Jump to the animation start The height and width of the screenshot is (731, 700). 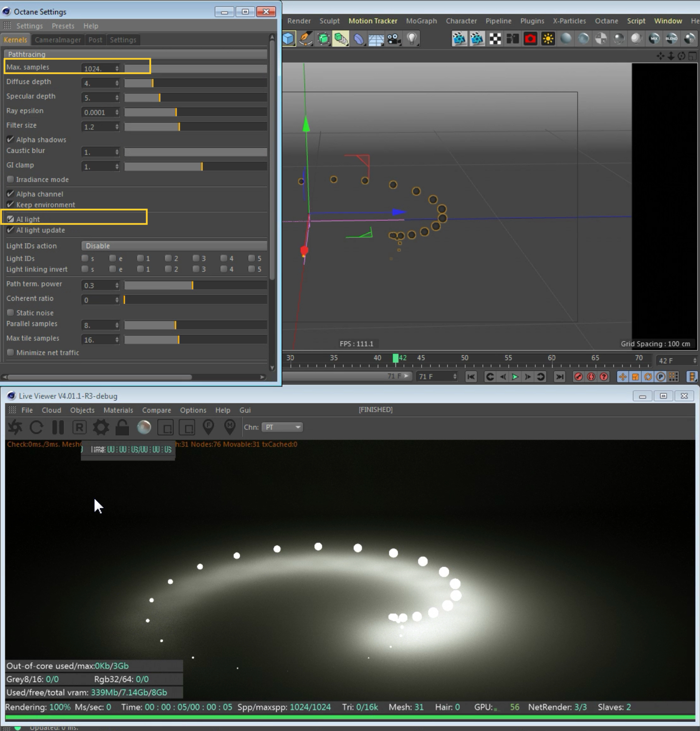(471, 377)
